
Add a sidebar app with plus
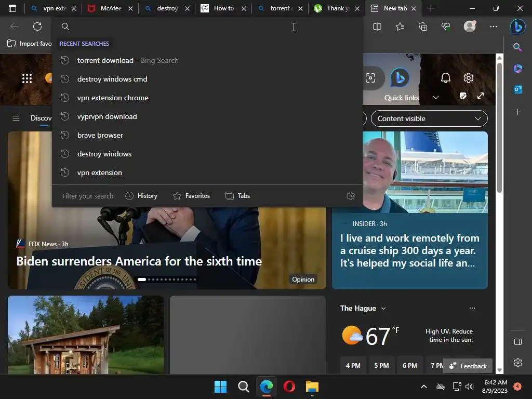pos(518,112)
